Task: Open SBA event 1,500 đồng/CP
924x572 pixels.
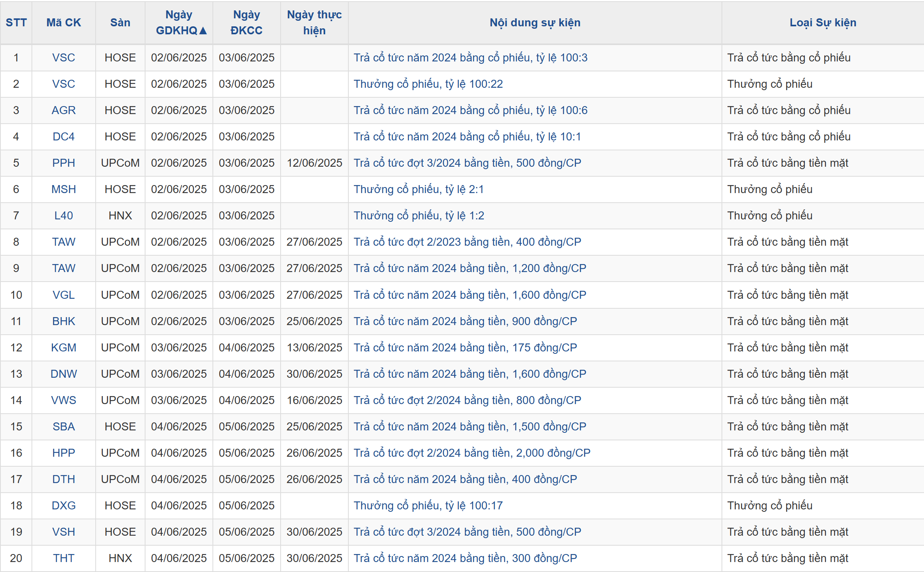Action: pyautogui.click(x=470, y=426)
